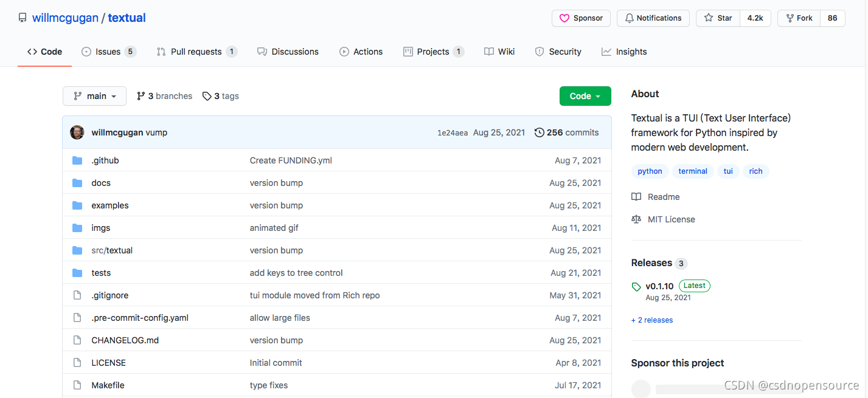Viewport: 868px width, 398px height.
Task: Switch to the Issues tab
Action: coord(109,52)
